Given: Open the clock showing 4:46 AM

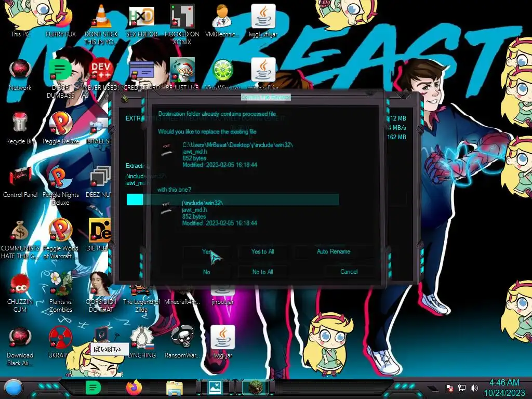Looking at the screenshot, I should 504,388.
